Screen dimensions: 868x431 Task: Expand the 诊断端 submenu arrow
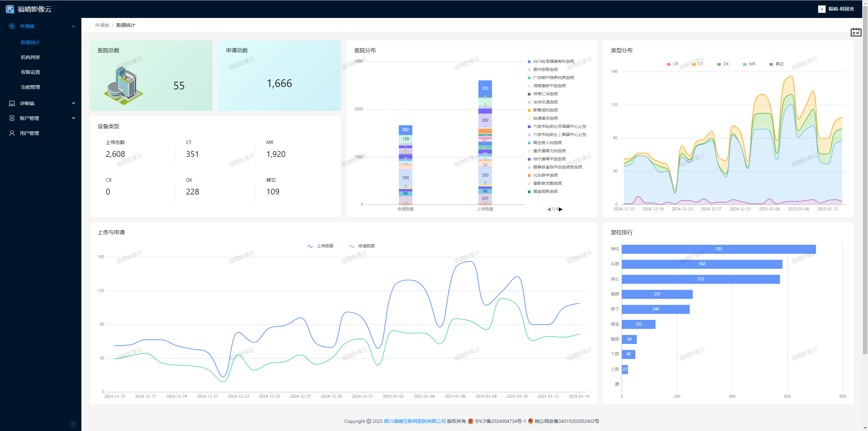(x=74, y=103)
